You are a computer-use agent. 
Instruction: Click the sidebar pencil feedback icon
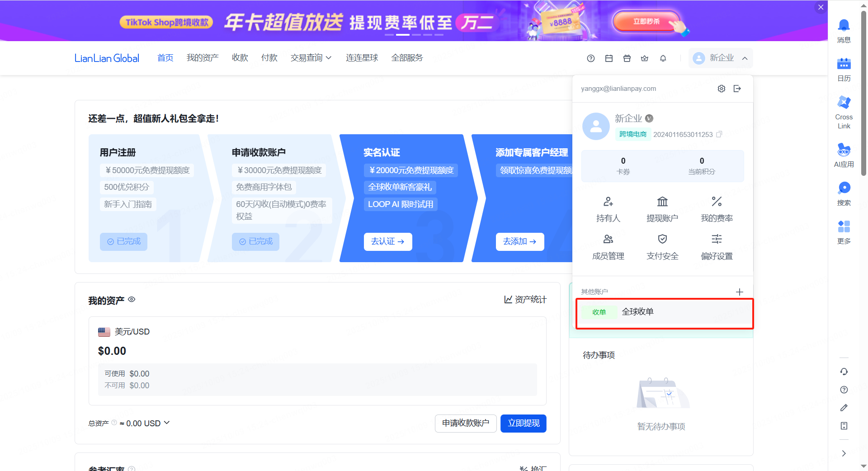(x=844, y=408)
